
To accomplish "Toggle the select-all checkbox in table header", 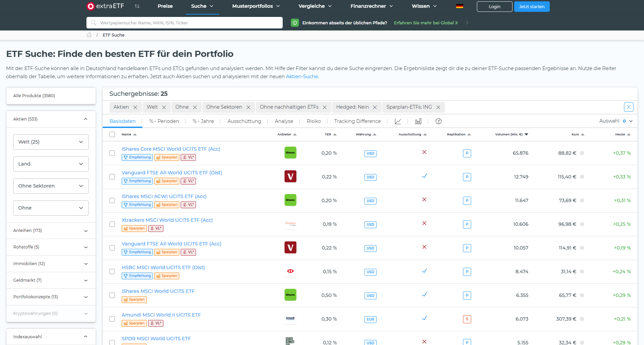I will 112,134.
